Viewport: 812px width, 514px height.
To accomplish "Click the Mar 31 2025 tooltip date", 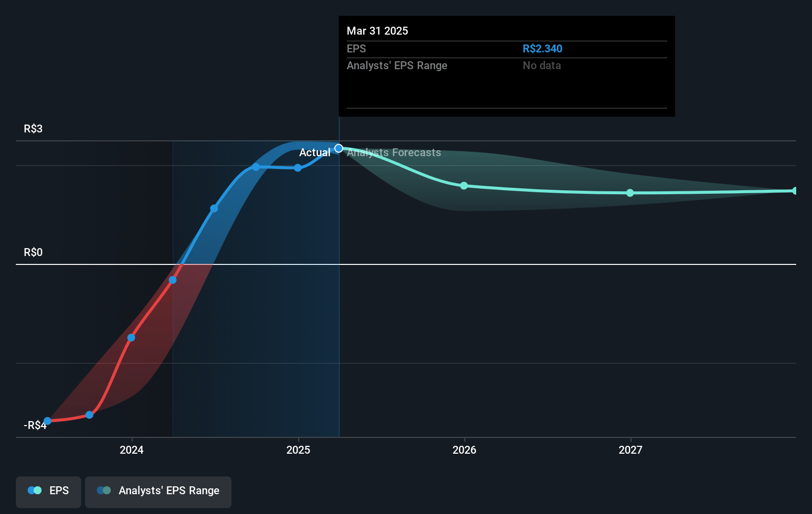I will [377, 31].
